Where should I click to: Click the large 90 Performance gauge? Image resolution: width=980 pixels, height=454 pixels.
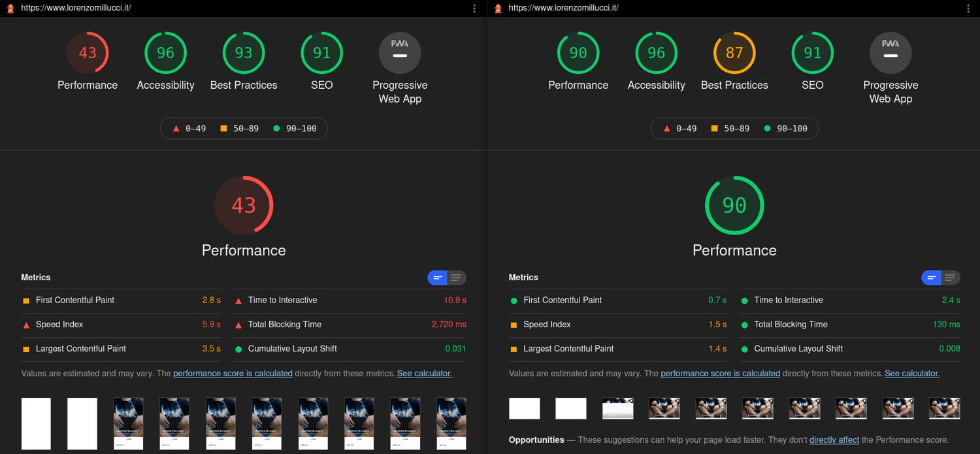tap(734, 205)
